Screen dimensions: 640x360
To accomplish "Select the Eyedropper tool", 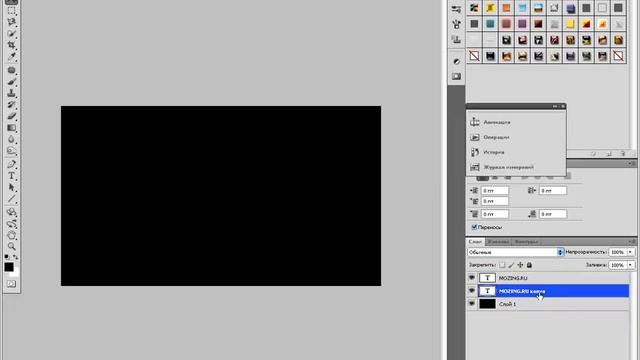I will [x=11, y=56].
